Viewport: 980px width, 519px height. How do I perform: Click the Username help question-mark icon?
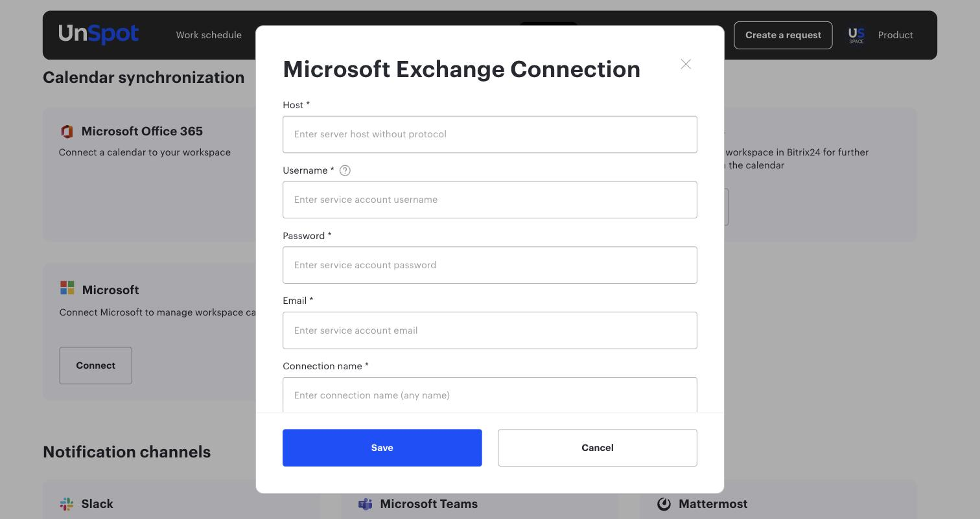click(345, 170)
